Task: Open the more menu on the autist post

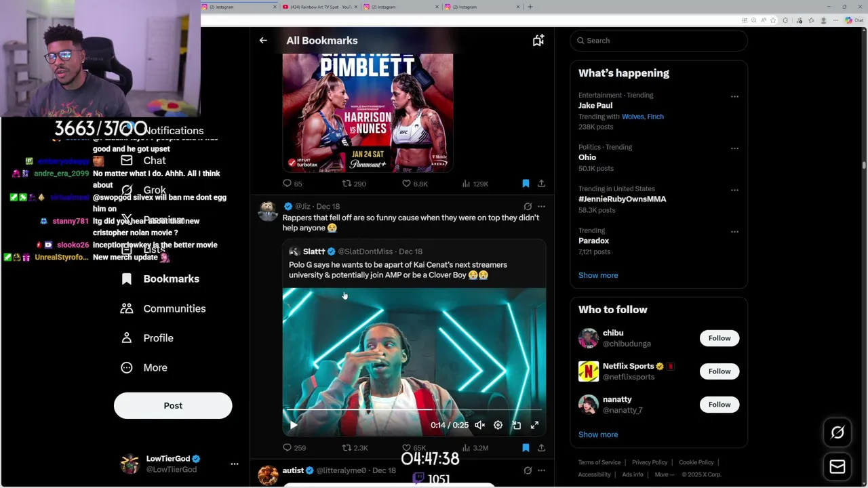Action: [541, 470]
